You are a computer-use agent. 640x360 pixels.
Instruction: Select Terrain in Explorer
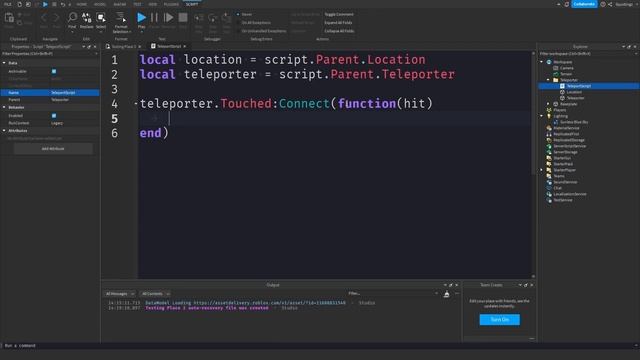(x=566, y=74)
